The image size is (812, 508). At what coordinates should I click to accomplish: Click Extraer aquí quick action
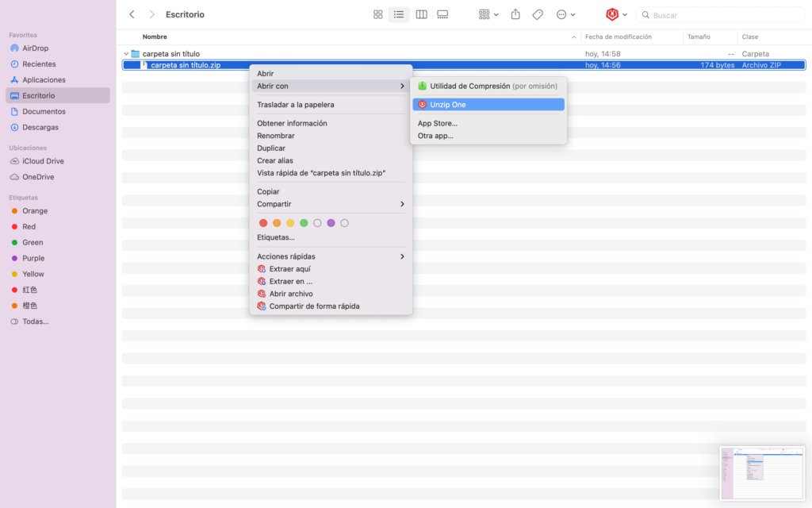tap(289, 269)
